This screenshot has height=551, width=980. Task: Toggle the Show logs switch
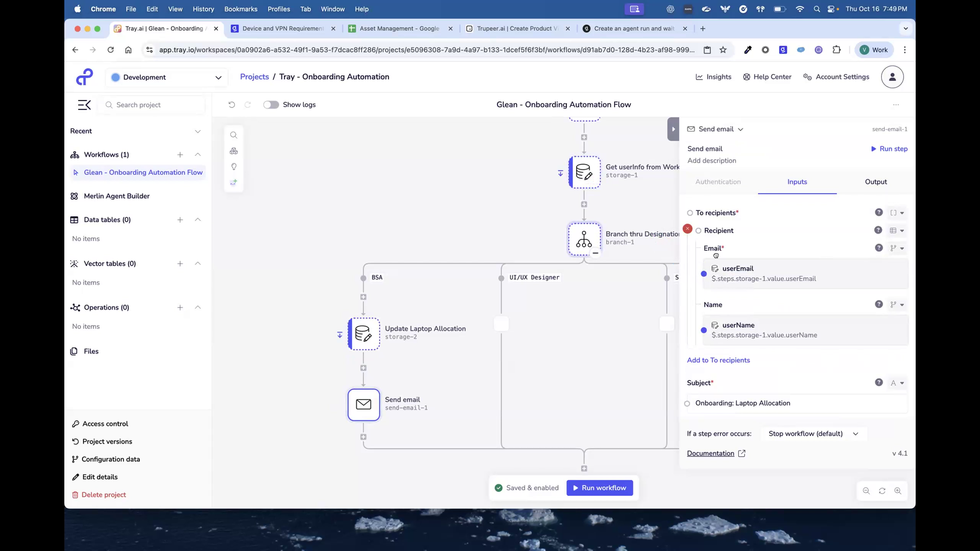point(271,104)
